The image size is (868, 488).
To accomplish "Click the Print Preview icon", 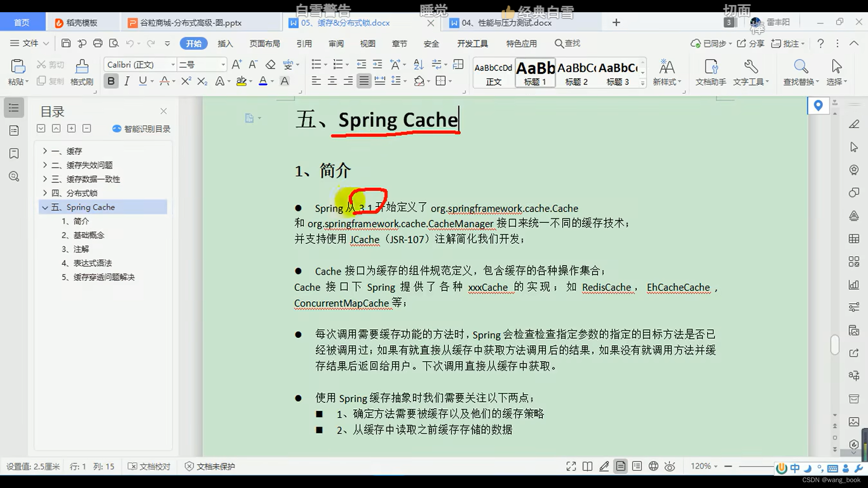I will click(x=114, y=43).
